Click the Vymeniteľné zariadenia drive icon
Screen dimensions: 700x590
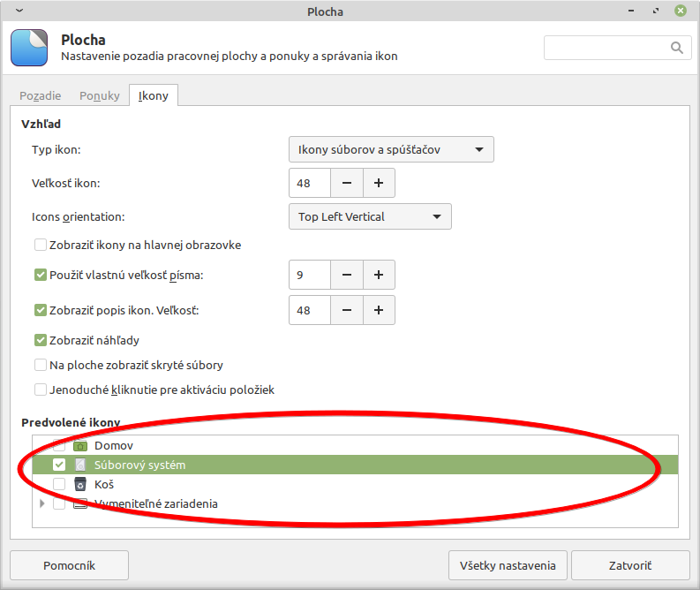coord(80,503)
